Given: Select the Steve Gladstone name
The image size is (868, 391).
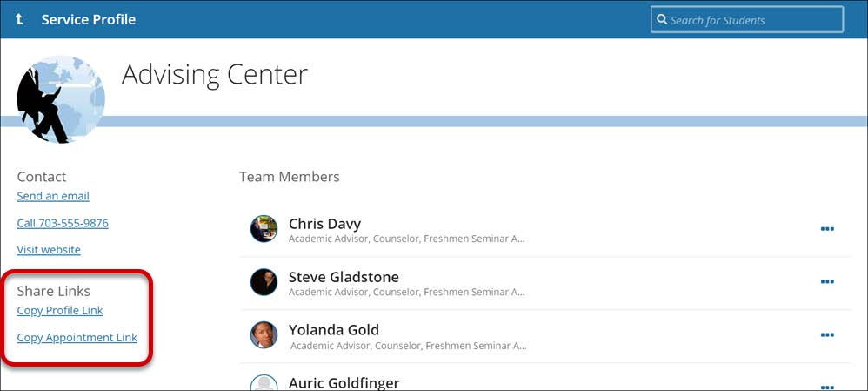Looking at the screenshot, I should pyautogui.click(x=344, y=277).
